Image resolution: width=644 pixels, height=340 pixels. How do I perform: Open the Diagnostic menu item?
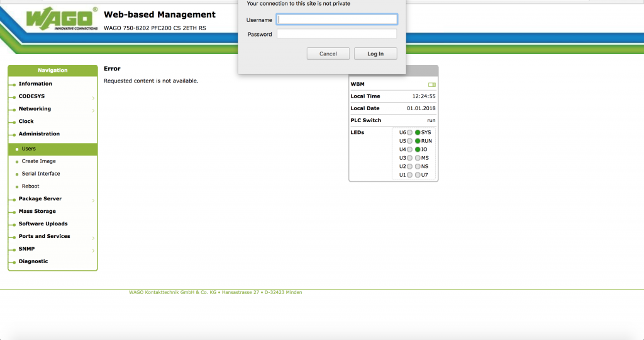[x=33, y=261]
